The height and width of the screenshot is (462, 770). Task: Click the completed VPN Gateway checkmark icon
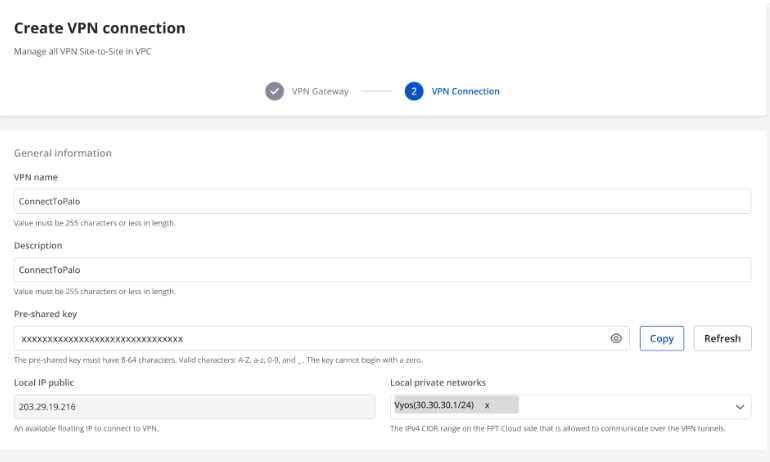(274, 91)
